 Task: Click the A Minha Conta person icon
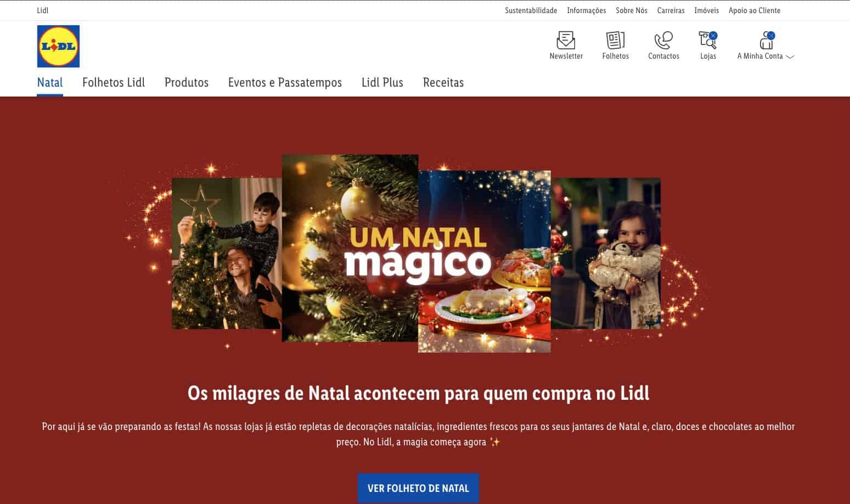coord(767,41)
